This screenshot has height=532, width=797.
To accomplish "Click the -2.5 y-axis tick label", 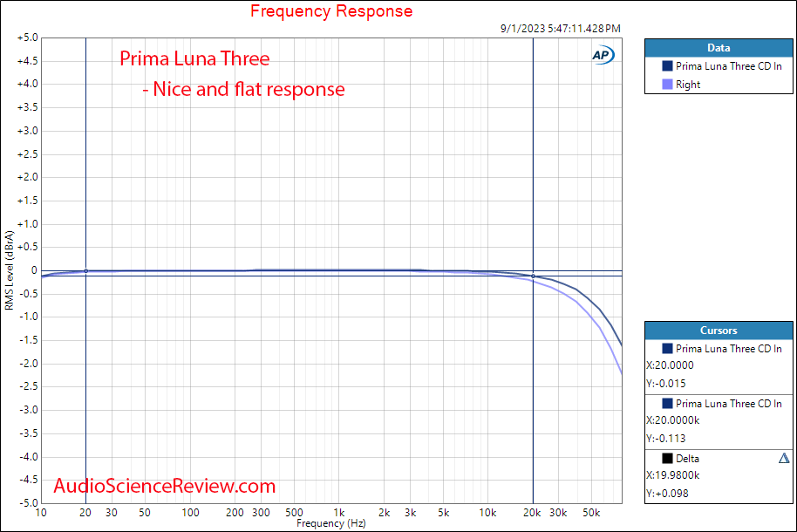I will click(29, 386).
